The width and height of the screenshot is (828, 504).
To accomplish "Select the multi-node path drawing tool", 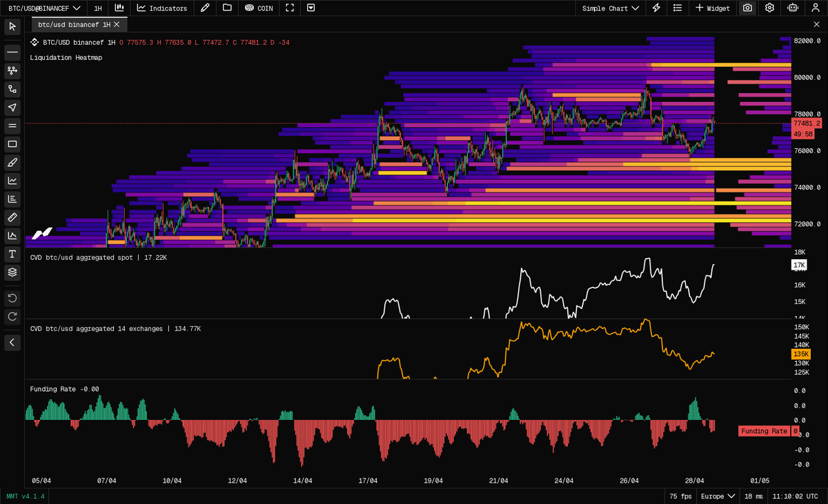I will pyautogui.click(x=12, y=70).
